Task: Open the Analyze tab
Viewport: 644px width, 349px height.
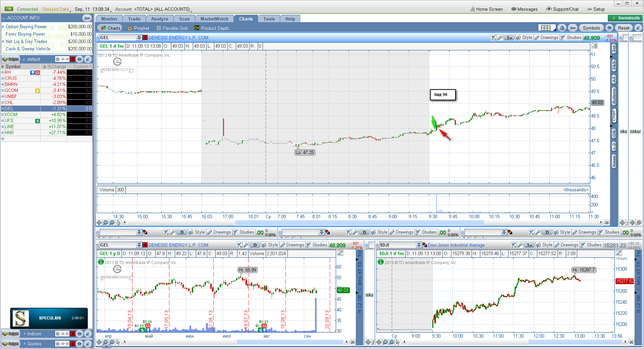Action: (x=160, y=19)
